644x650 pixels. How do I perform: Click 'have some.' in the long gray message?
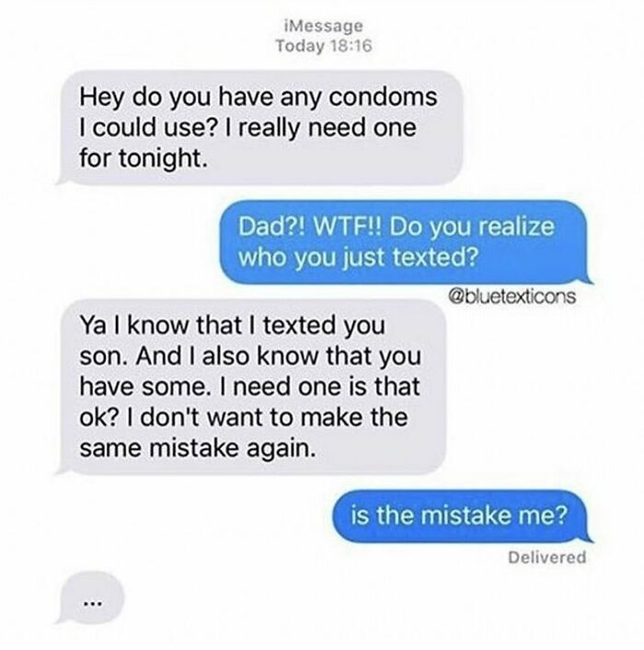point(143,387)
